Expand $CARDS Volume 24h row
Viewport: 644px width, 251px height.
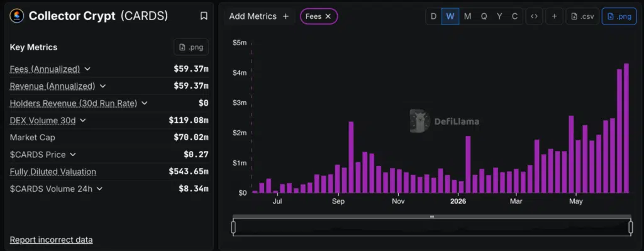pyautogui.click(x=99, y=189)
